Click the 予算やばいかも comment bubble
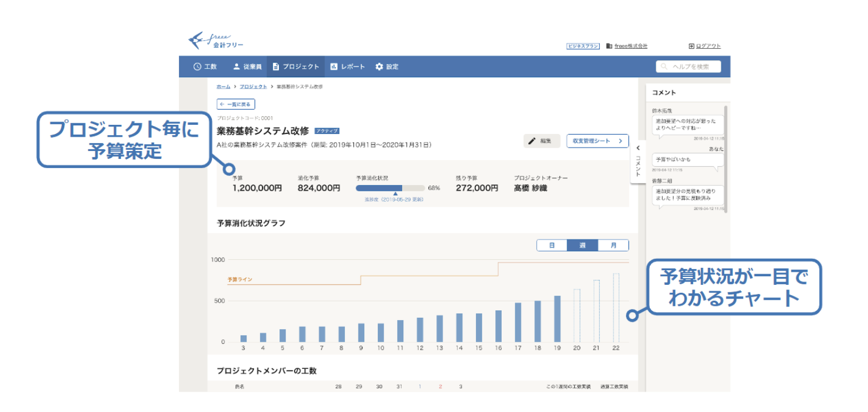 click(x=687, y=159)
